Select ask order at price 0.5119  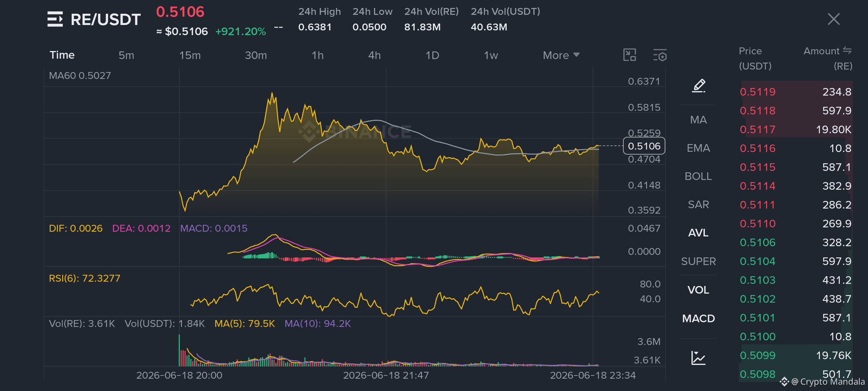(x=796, y=92)
